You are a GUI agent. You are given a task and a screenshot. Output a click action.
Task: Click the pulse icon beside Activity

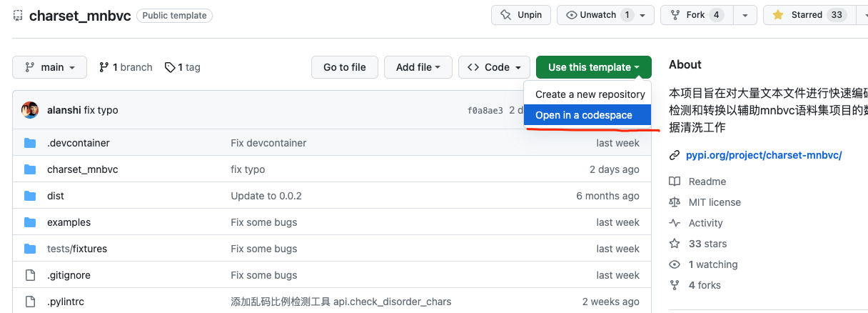[x=675, y=223]
